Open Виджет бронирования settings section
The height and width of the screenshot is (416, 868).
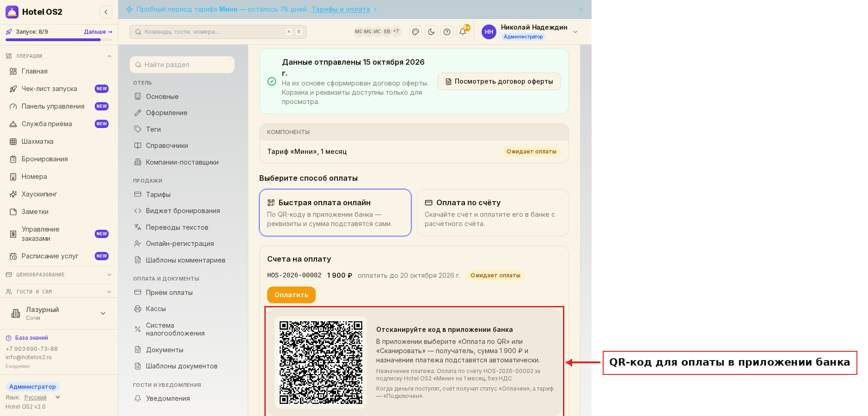[182, 211]
